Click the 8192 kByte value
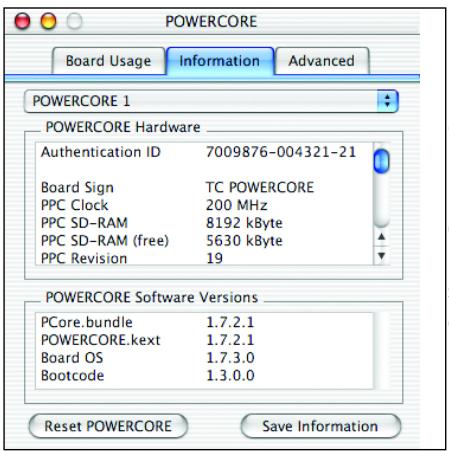Screen dimensions: 449x451 [x=244, y=223]
